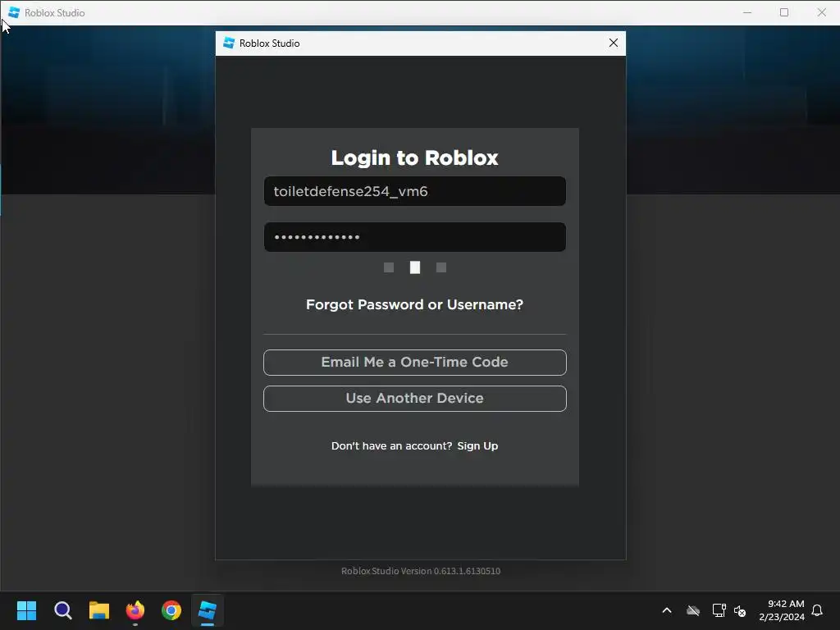The image size is (840, 630).
Task: Open Windows Search from taskbar
Action: 62,610
